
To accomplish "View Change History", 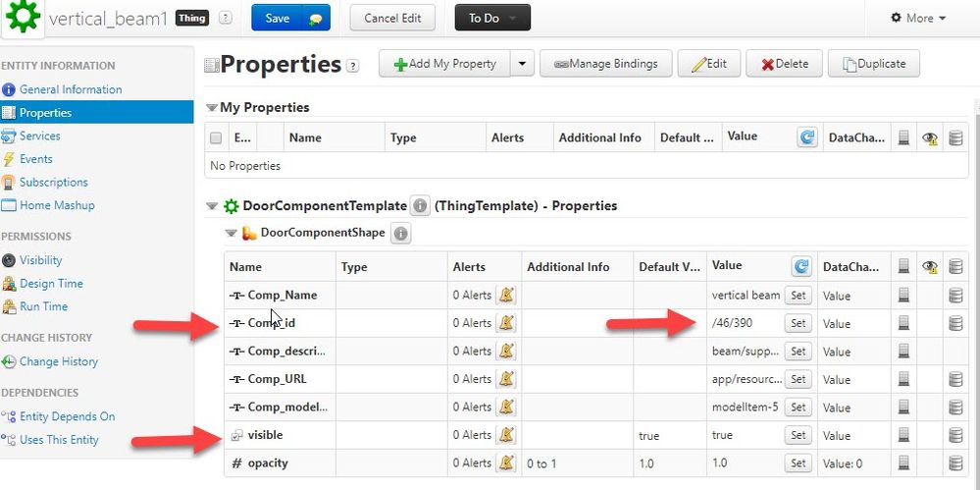I will coord(59,361).
